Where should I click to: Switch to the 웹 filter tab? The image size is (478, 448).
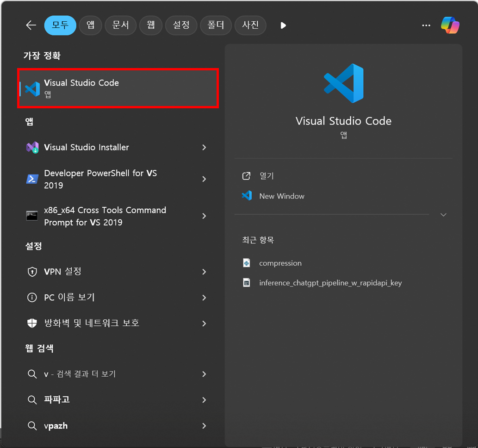tap(150, 25)
